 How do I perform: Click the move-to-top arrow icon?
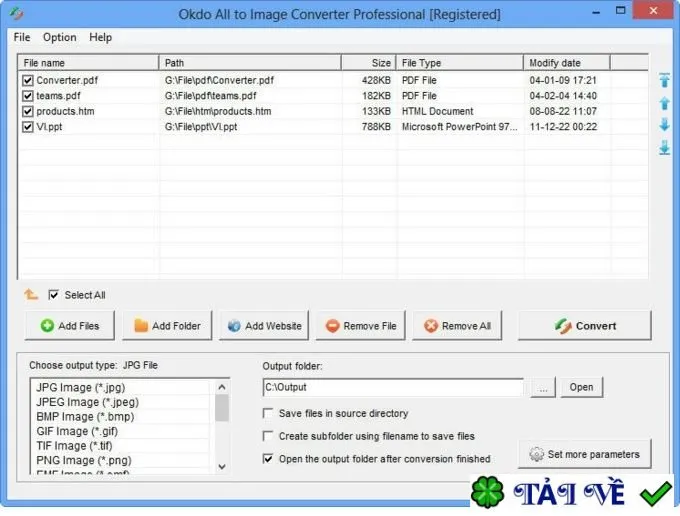click(x=664, y=81)
